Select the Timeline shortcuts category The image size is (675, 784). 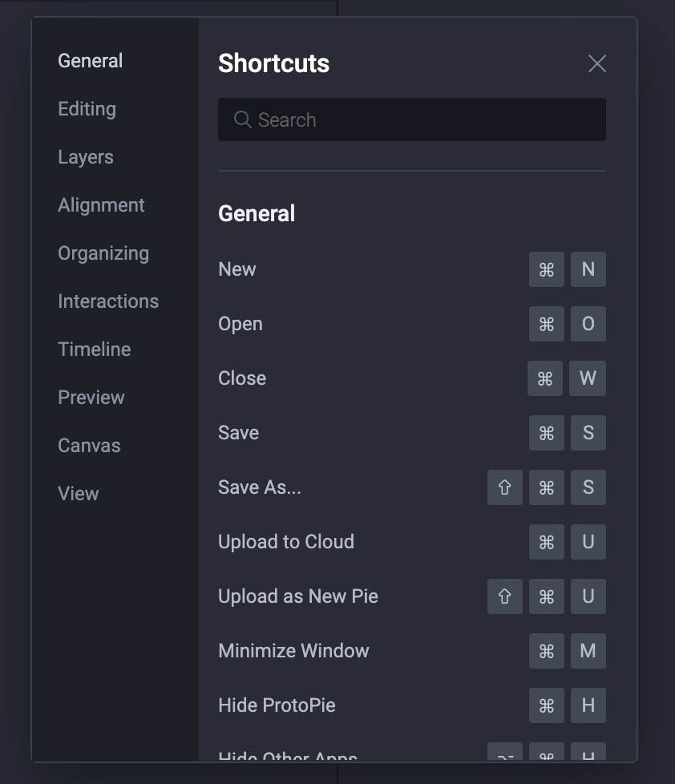pyautogui.click(x=94, y=350)
